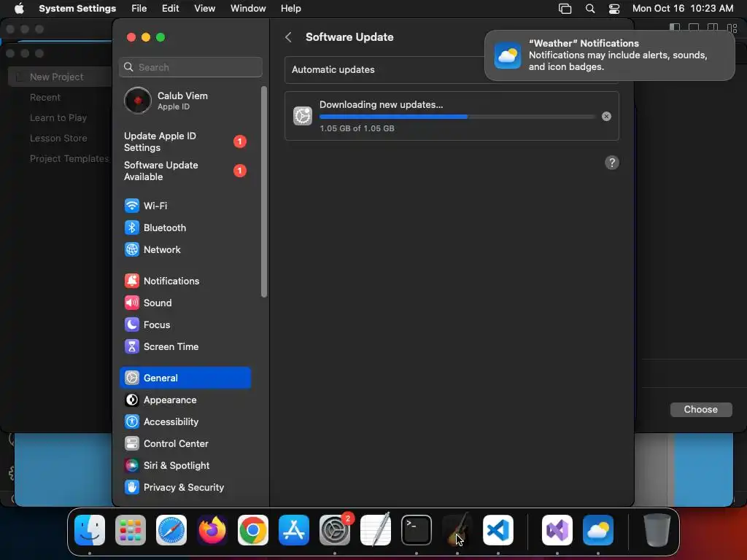This screenshot has width=747, height=560.
Task: Open Control Center settings
Action: tap(185, 444)
